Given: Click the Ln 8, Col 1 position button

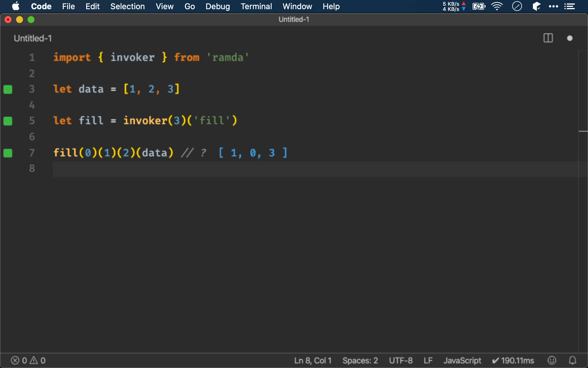Looking at the screenshot, I should tap(313, 360).
